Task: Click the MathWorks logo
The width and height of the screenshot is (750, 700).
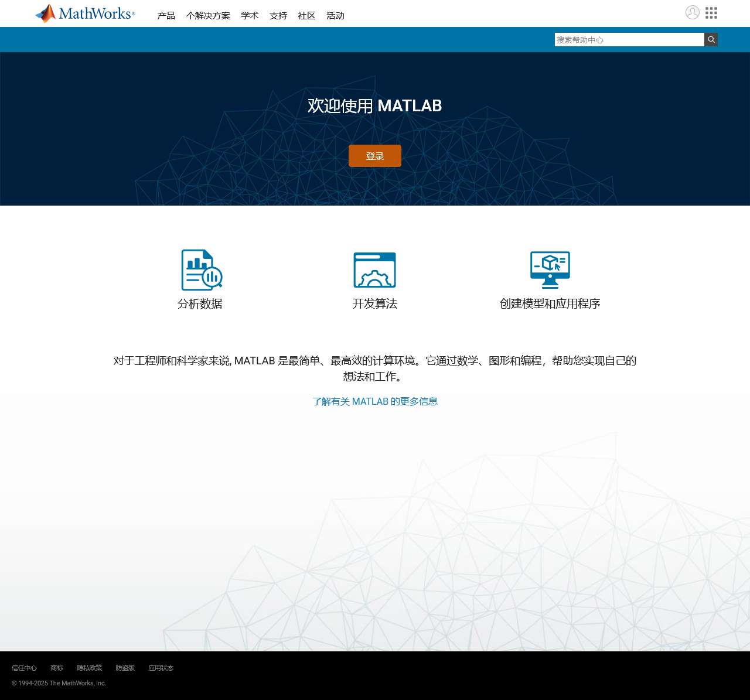Action: (85, 13)
